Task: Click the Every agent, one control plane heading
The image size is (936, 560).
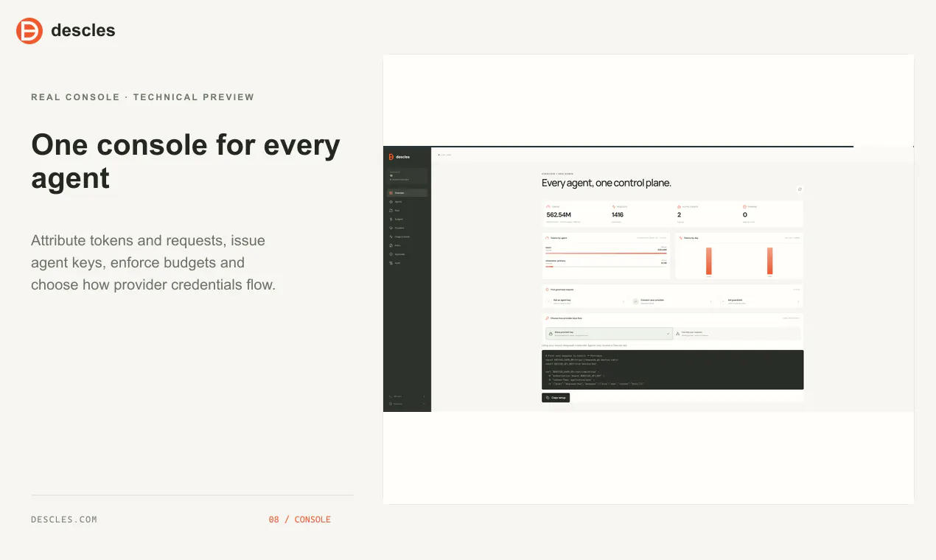Action: coord(607,183)
